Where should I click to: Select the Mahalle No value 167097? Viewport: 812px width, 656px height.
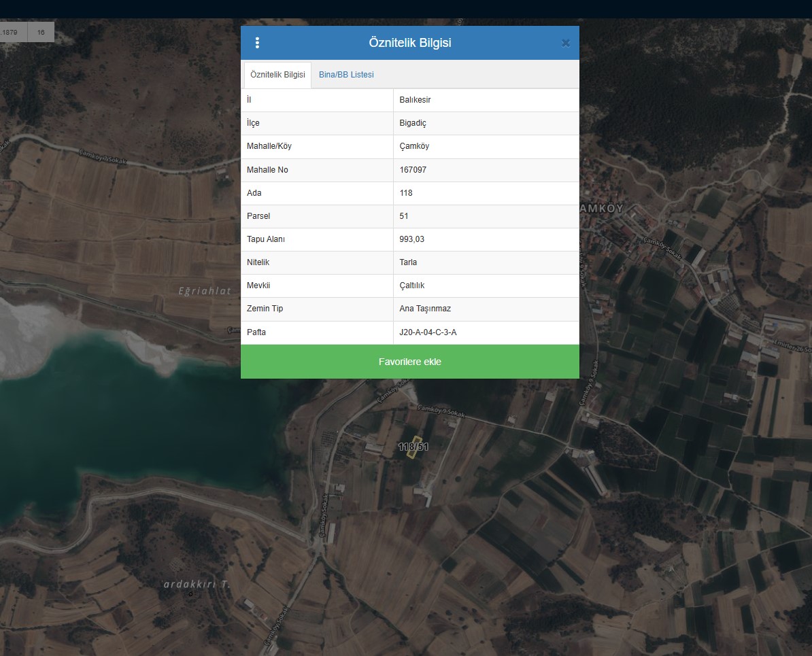tap(413, 170)
